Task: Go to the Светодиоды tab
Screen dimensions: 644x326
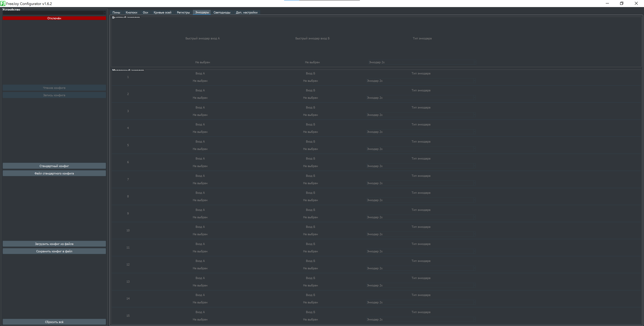Action: [x=222, y=12]
